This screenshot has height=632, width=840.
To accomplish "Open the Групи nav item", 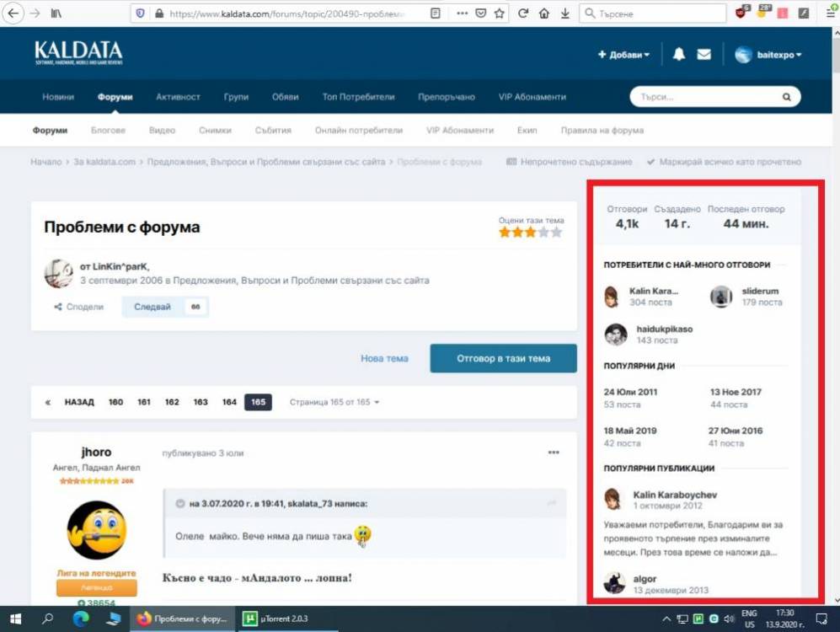I will tap(236, 97).
